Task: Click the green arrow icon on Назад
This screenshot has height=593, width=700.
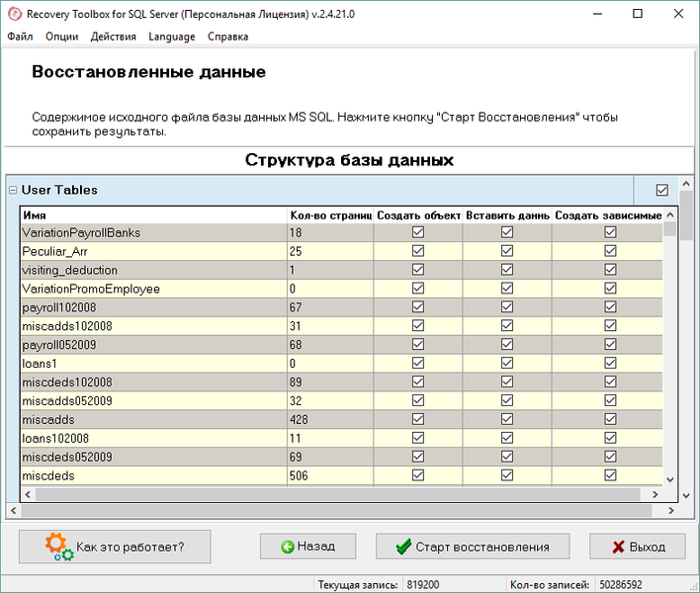Action: (x=288, y=547)
